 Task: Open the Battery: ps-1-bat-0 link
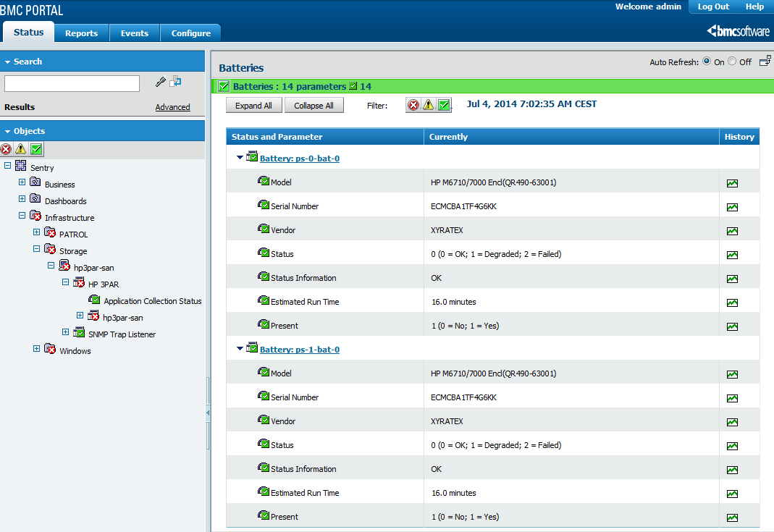point(300,350)
